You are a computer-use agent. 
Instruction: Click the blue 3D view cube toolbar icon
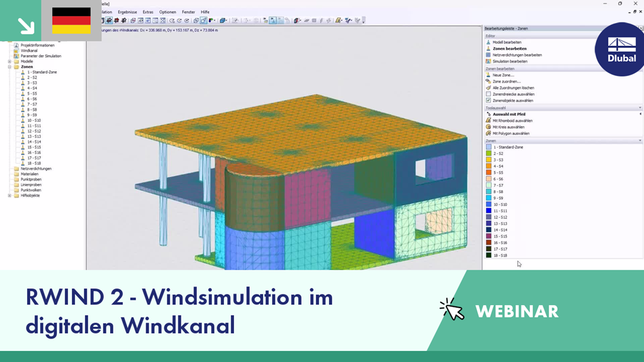(222, 20)
